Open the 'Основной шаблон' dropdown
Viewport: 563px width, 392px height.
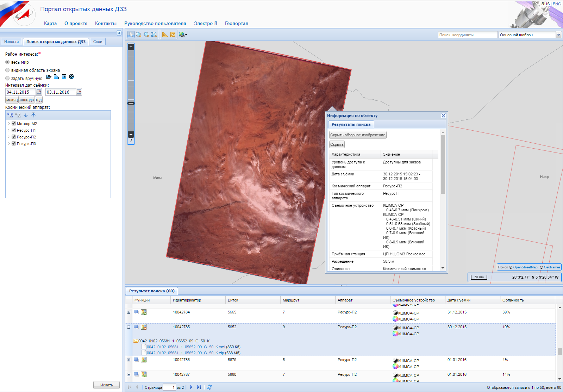[x=558, y=35]
